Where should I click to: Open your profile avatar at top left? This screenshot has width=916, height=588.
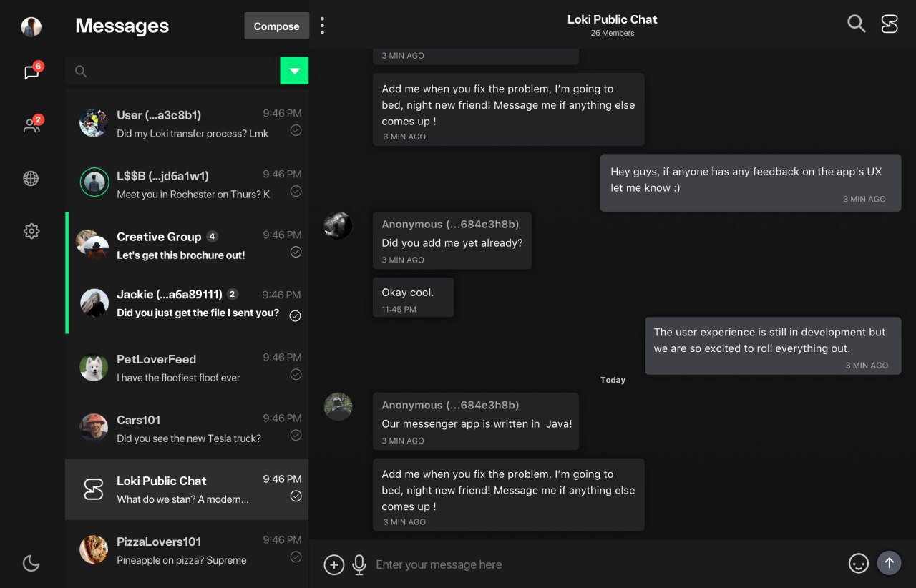(31, 27)
